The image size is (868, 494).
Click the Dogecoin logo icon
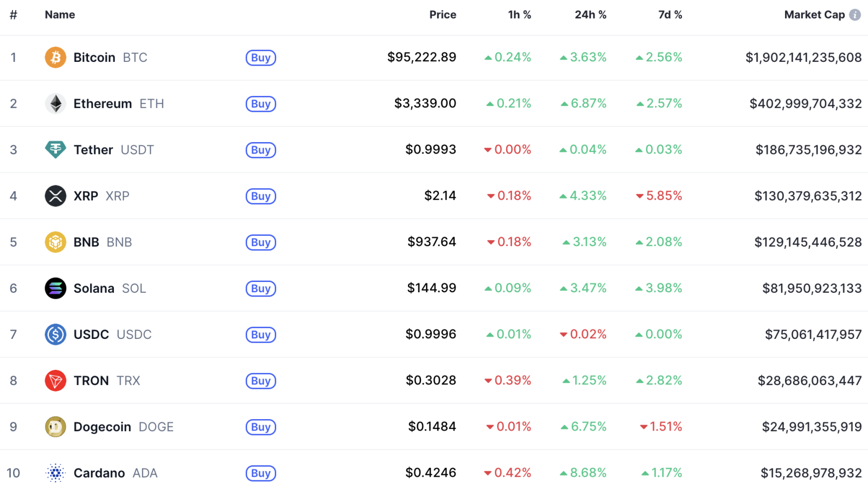click(55, 427)
